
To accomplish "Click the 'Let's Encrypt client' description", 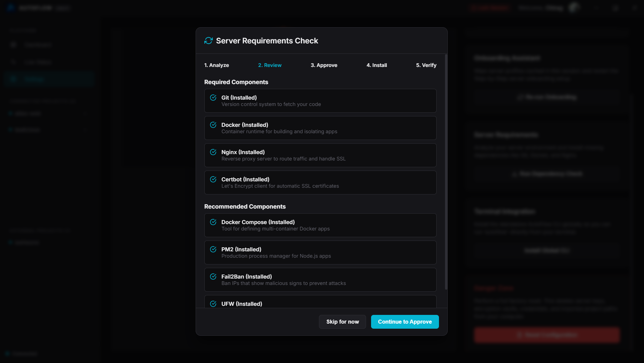I will [280, 186].
